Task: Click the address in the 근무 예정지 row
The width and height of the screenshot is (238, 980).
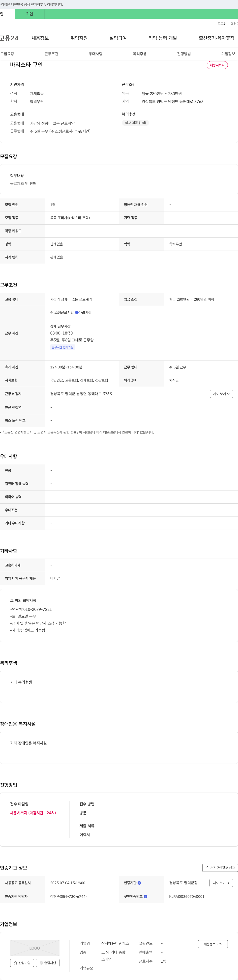Action: 81,394
